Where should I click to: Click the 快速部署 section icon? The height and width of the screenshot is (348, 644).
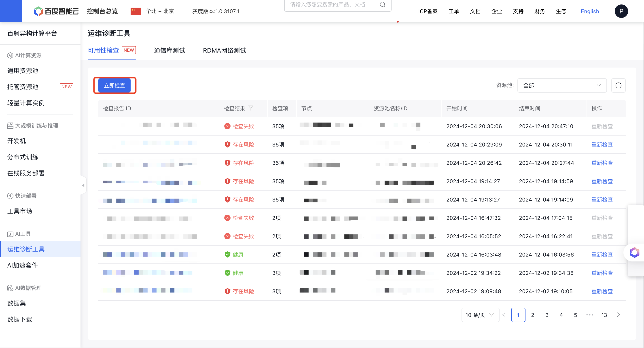[10, 196]
